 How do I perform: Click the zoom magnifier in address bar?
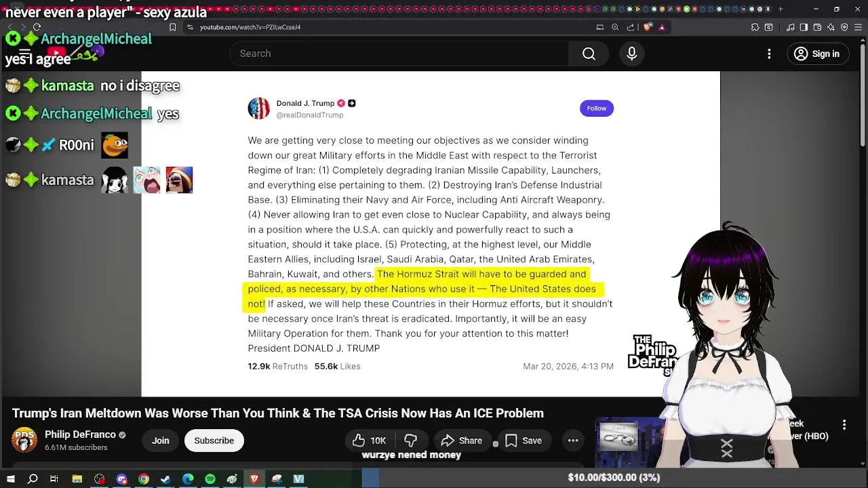[615, 27]
